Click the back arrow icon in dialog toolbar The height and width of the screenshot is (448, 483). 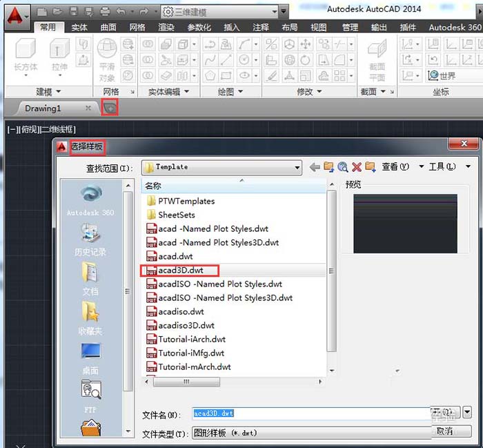click(x=315, y=167)
